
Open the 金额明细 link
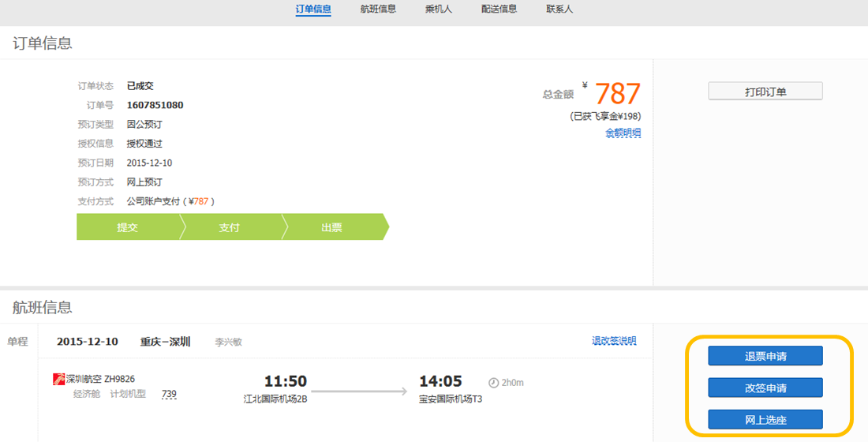coord(623,133)
